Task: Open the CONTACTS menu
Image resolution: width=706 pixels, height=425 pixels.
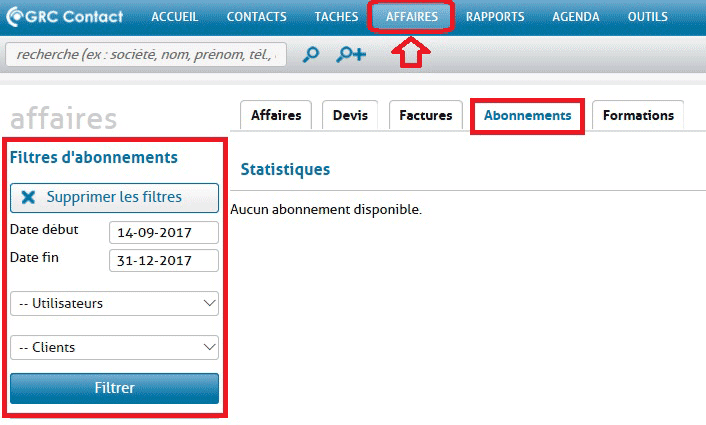Action: (x=257, y=17)
